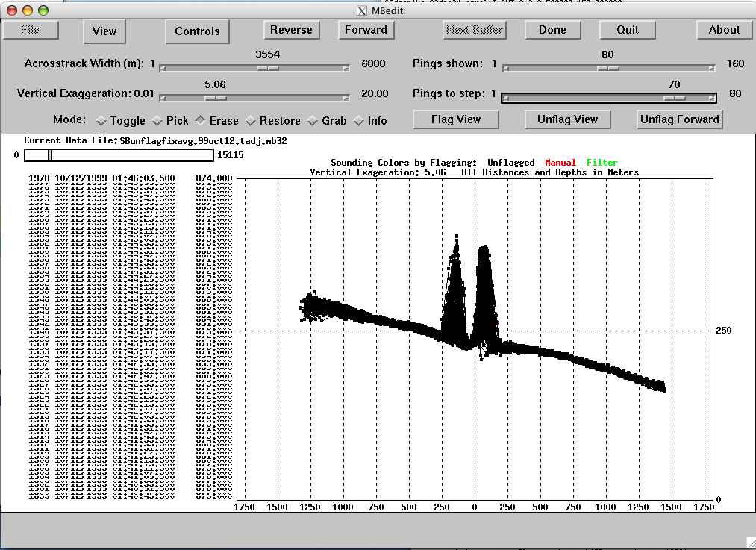The width and height of the screenshot is (756, 550).
Task: Click the Pings shown maximum 160
Action: coord(735,63)
